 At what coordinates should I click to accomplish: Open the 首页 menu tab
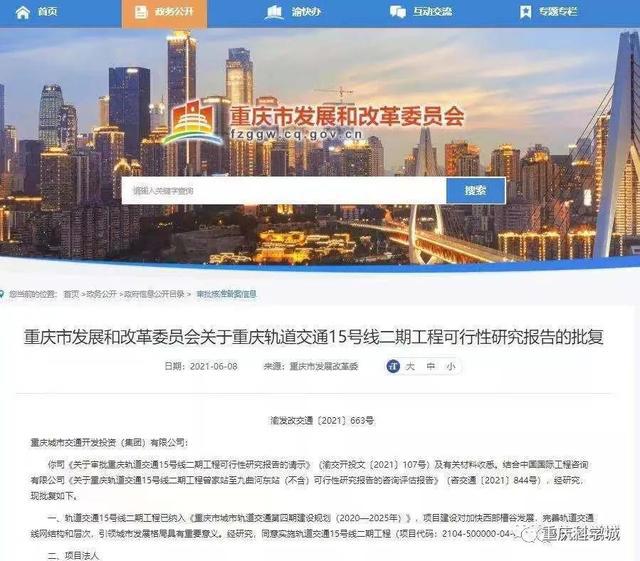pos(36,12)
